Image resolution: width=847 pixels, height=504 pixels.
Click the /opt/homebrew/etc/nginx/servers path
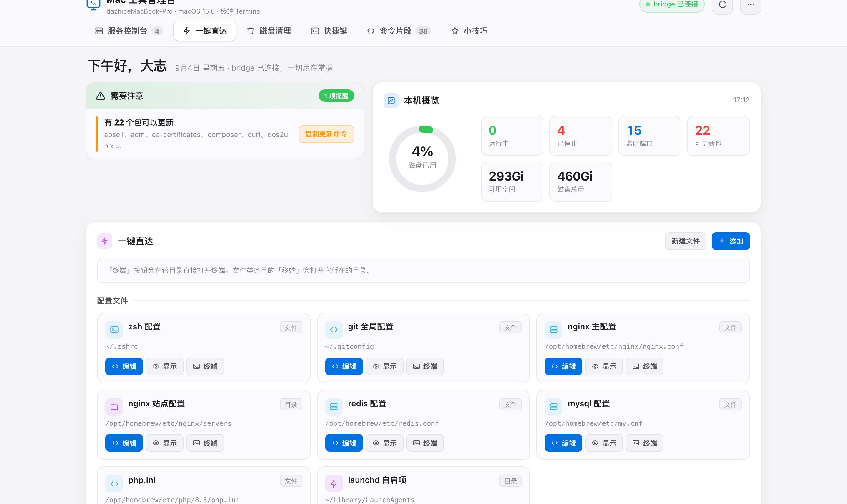click(169, 423)
